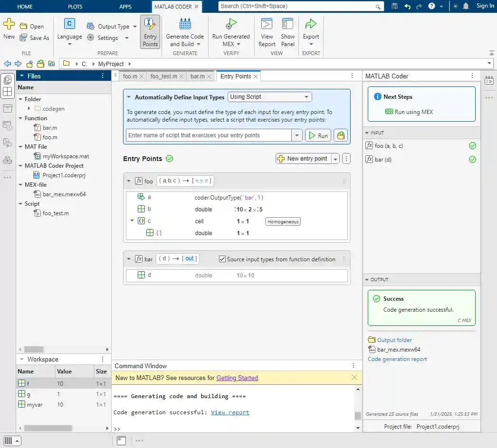Click Generate Code and Build

(185, 32)
